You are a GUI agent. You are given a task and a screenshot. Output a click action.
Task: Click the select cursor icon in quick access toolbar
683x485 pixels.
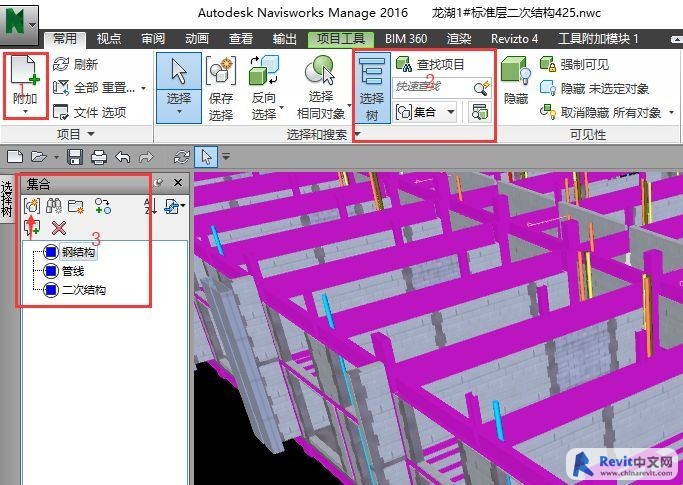tap(206, 157)
